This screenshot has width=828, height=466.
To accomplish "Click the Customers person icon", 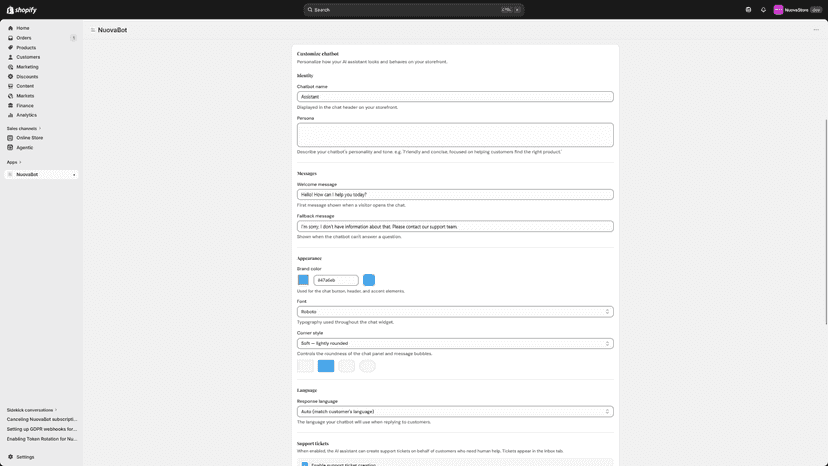I will pos(10,57).
